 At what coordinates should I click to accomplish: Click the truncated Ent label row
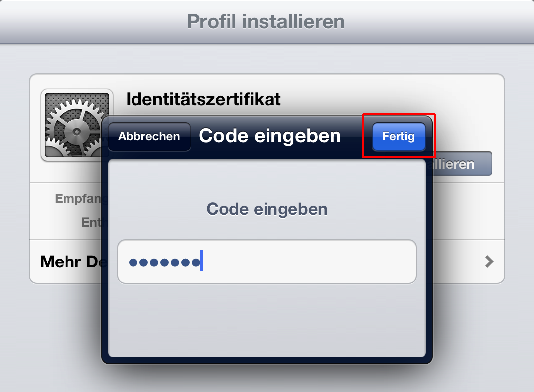(x=92, y=222)
